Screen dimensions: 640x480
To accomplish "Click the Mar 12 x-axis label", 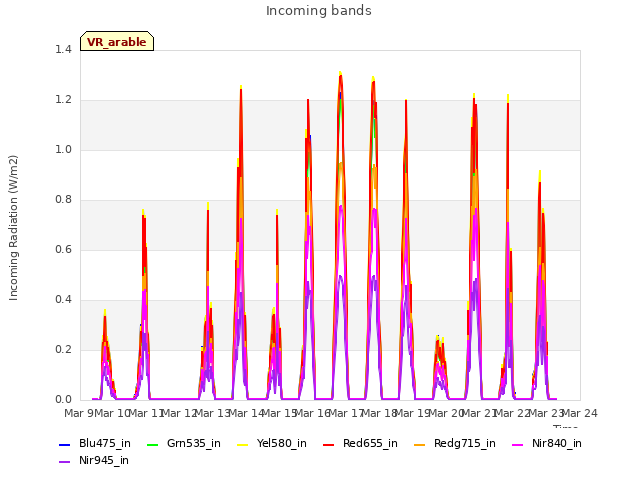I will click(x=179, y=413).
